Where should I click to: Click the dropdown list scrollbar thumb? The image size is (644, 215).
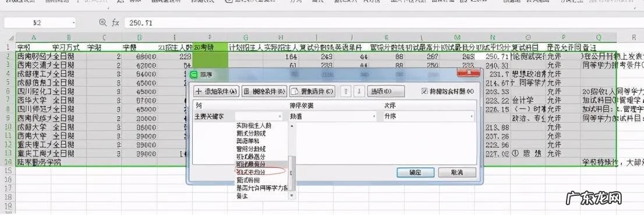pos(292,174)
